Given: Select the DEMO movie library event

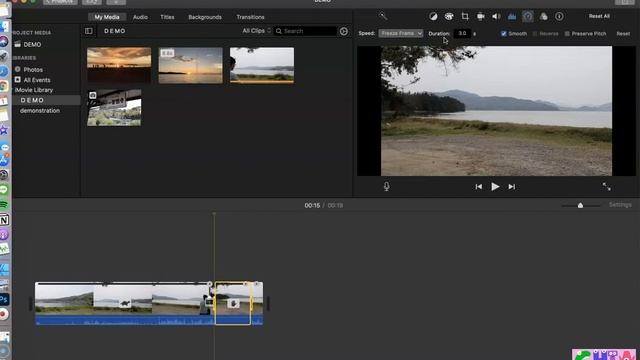Looking at the screenshot, I should 32,100.
